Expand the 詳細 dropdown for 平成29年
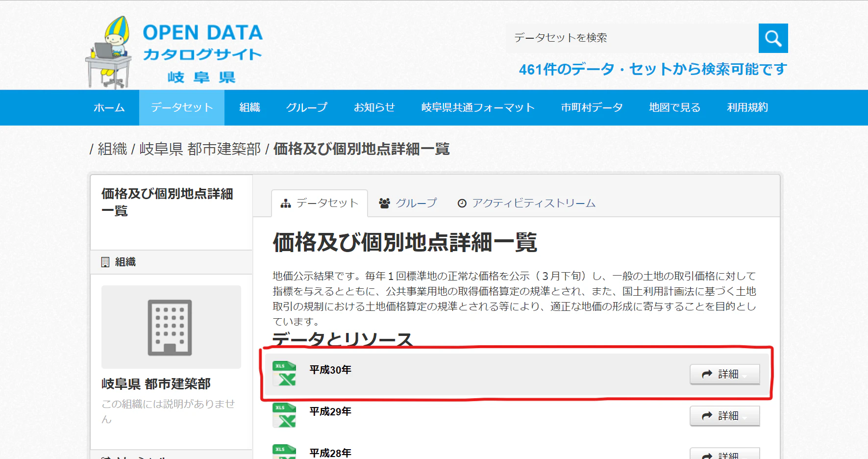Image resolution: width=868 pixels, height=459 pixels. (x=725, y=416)
